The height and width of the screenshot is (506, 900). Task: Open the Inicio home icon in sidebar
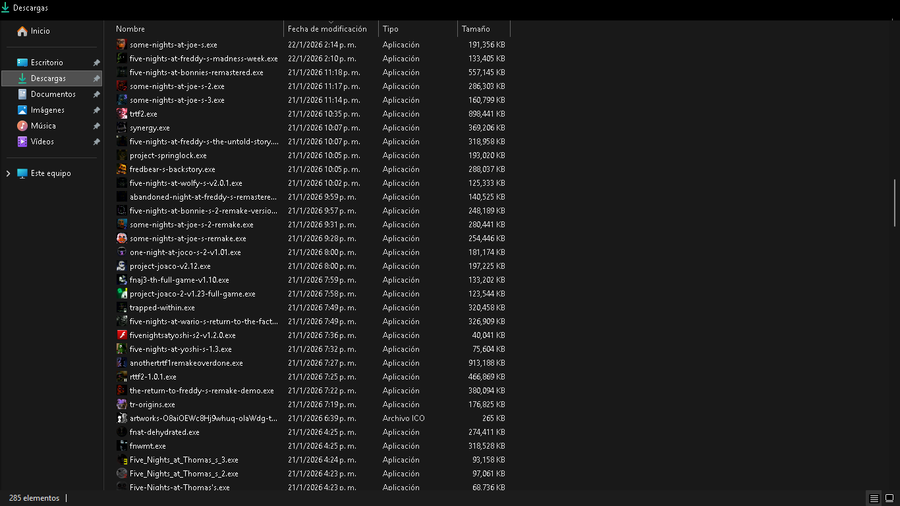pyautogui.click(x=22, y=31)
